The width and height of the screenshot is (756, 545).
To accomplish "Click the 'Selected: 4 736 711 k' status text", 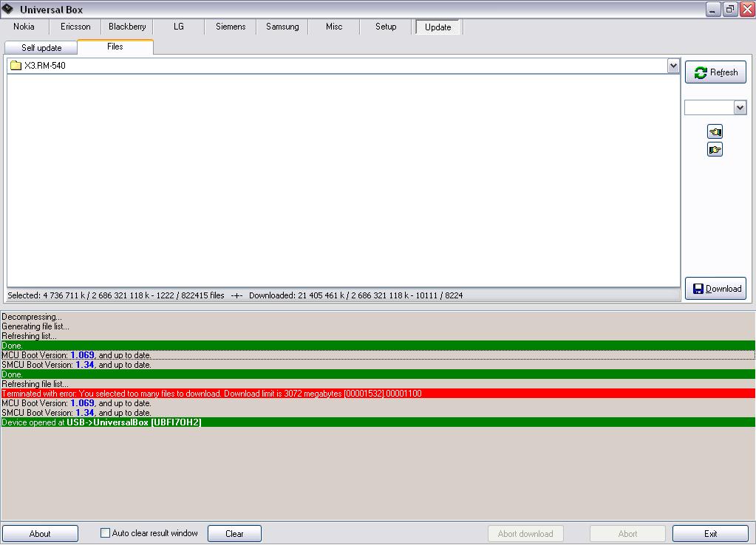I will (116, 295).
